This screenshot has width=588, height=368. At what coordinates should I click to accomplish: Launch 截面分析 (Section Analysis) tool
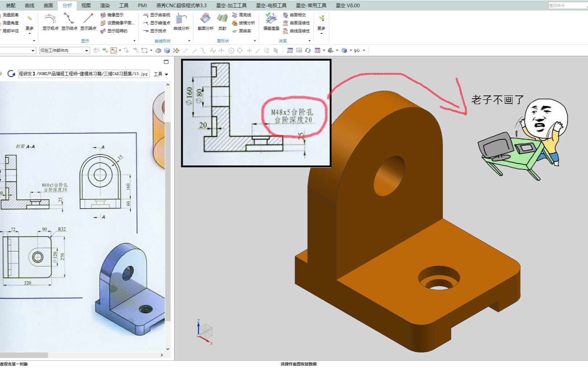pos(205,21)
